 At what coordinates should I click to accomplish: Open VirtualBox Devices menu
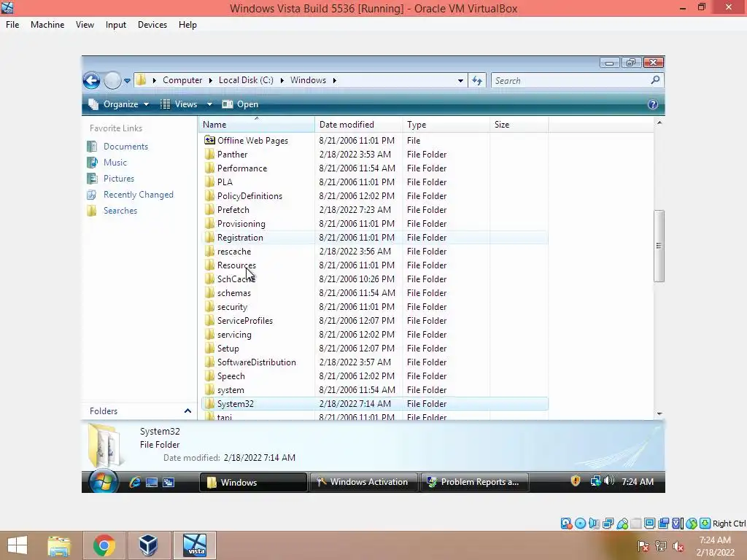click(152, 25)
